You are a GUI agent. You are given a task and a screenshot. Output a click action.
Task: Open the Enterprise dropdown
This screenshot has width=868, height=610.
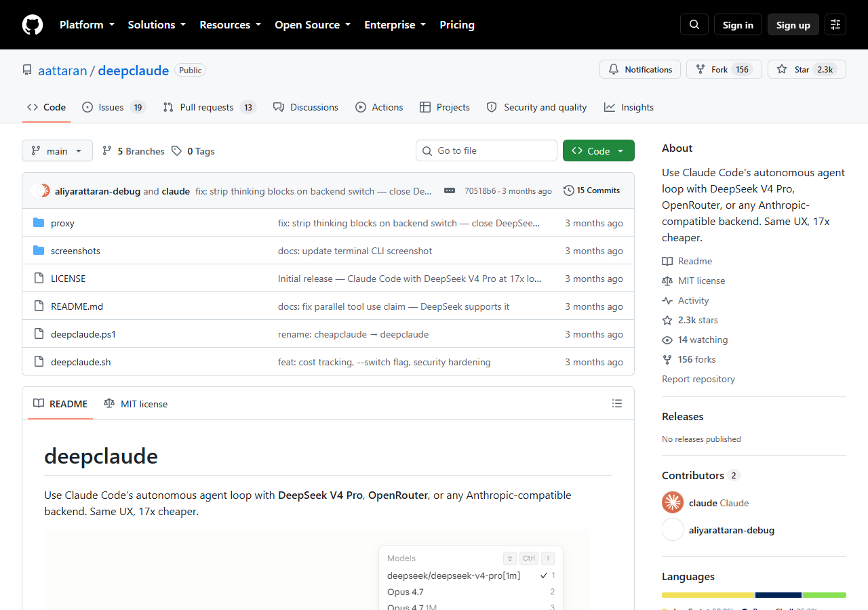point(395,25)
